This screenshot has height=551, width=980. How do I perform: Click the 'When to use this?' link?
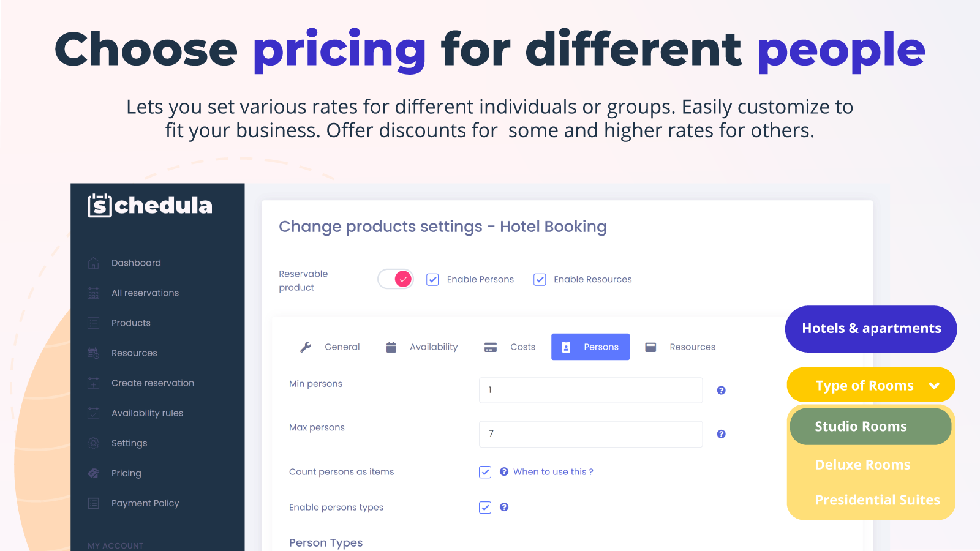click(553, 471)
